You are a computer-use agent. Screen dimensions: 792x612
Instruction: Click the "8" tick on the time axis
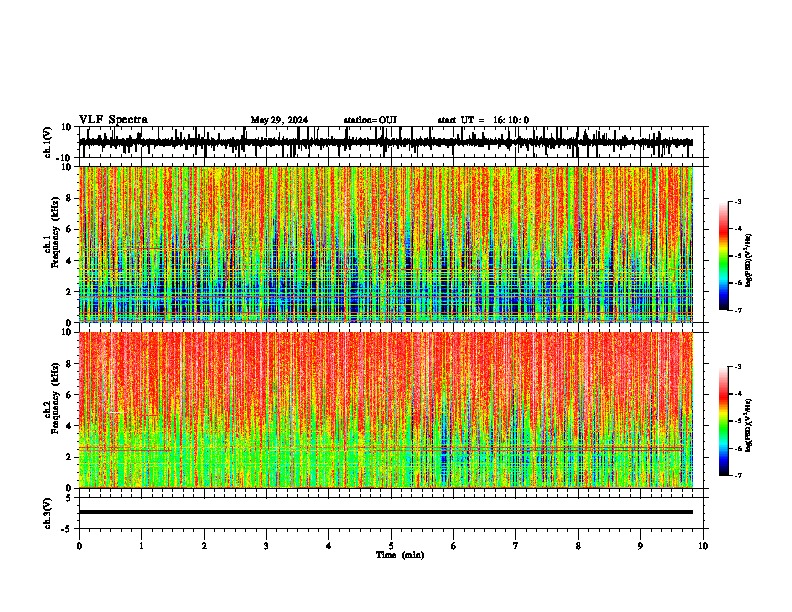point(578,546)
